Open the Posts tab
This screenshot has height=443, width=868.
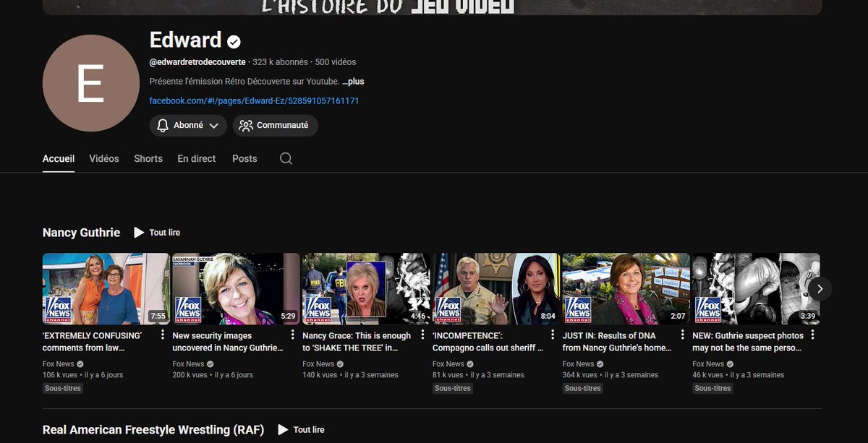pos(244,158)
